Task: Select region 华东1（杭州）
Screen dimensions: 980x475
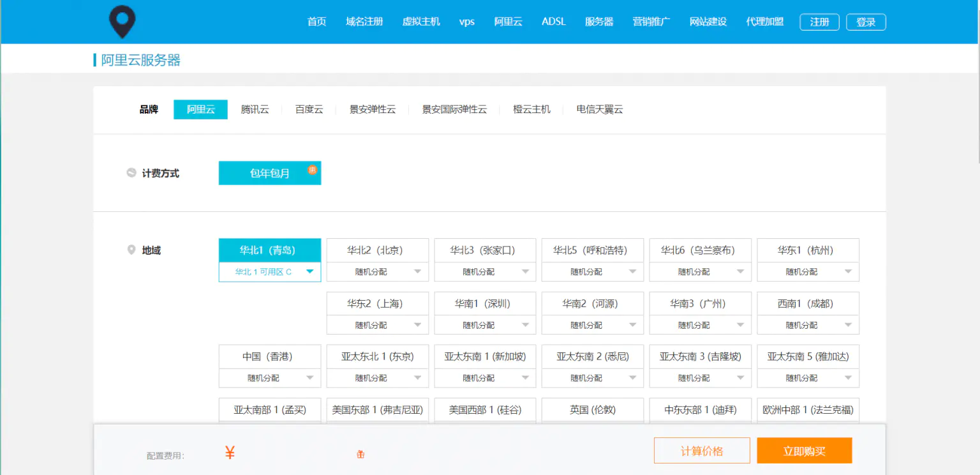Action: coord(808,250)
